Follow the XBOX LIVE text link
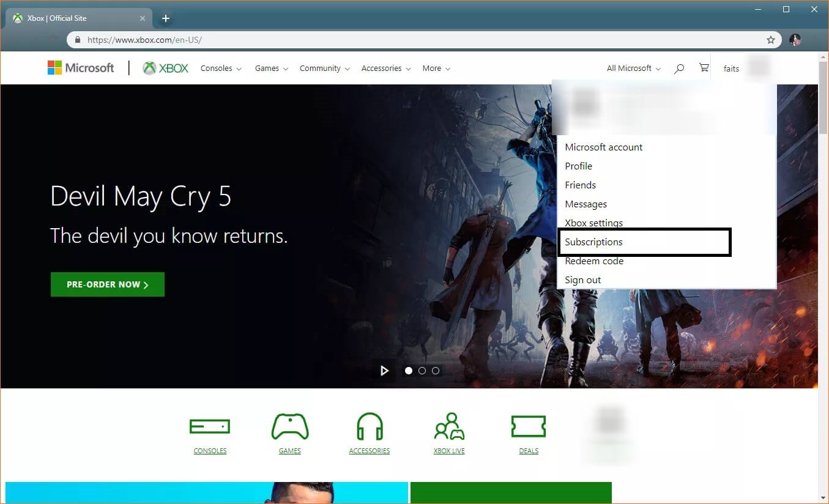Image resolution: width=829 pixels, height=504 pixels. [449, 451]
